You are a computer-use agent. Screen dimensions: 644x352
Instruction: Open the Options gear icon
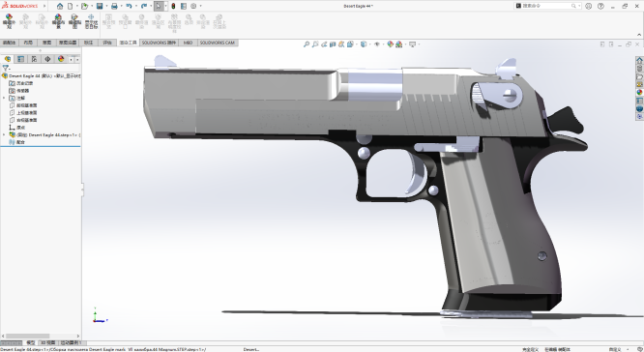click(193, 6)
